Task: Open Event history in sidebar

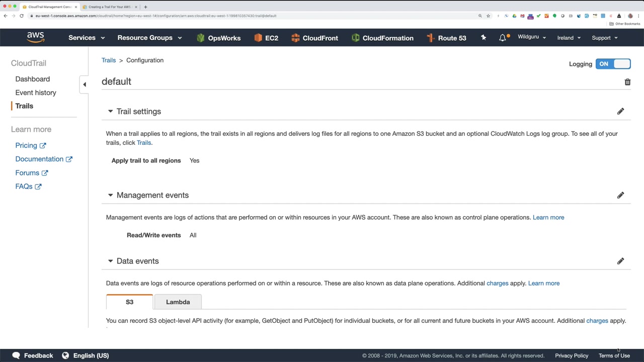Action: [x=36, y=93]
